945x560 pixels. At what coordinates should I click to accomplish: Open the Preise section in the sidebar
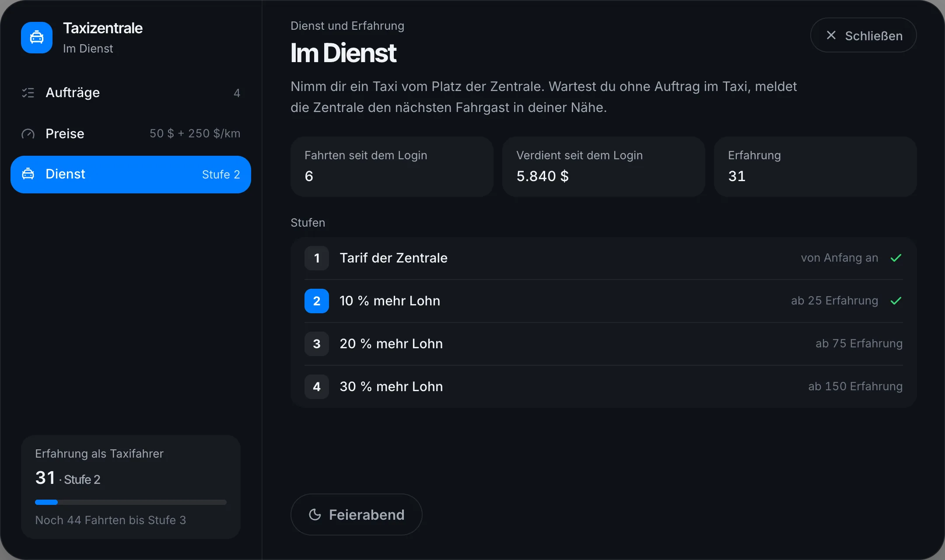coord(131,133)
